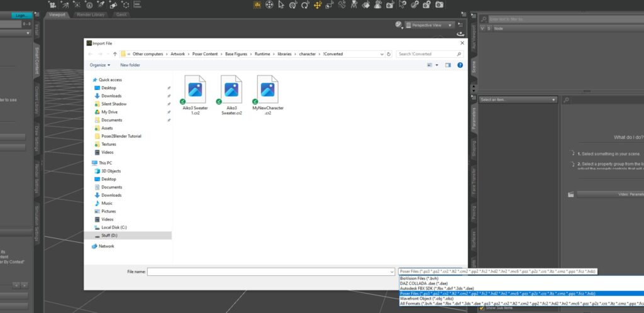This screenshot has width=644, height=313.
Task: Click the dashed circle null icon
Action: (x=125, y=4)
